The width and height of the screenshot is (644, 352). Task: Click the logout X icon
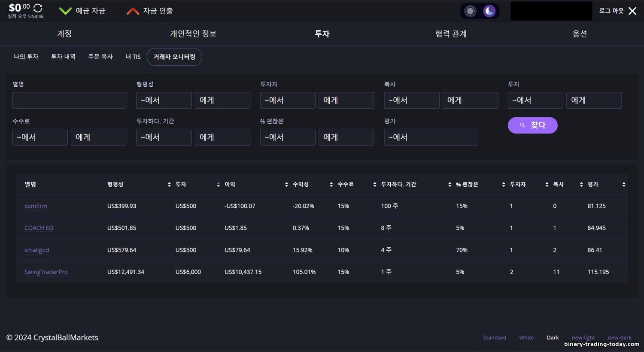[x=632, y=11]
